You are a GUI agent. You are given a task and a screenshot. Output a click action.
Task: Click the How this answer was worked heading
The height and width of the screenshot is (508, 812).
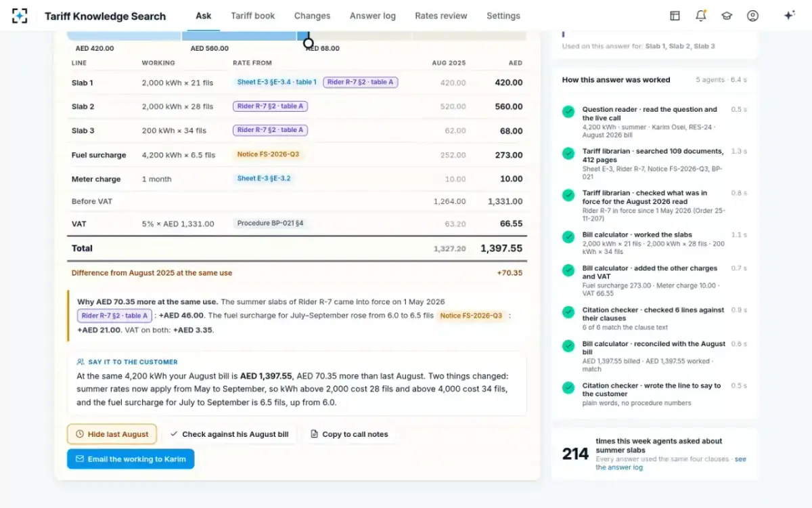pyautogui.click(x=616, y=80)
